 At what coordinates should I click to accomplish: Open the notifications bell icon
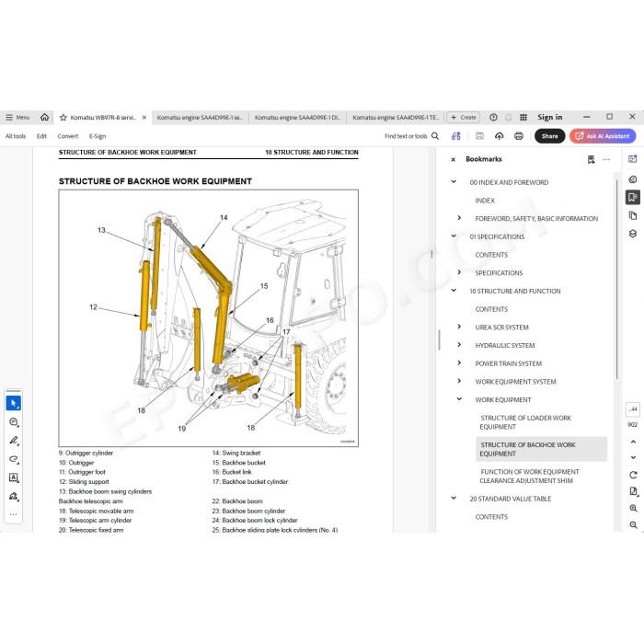[509, 118]
